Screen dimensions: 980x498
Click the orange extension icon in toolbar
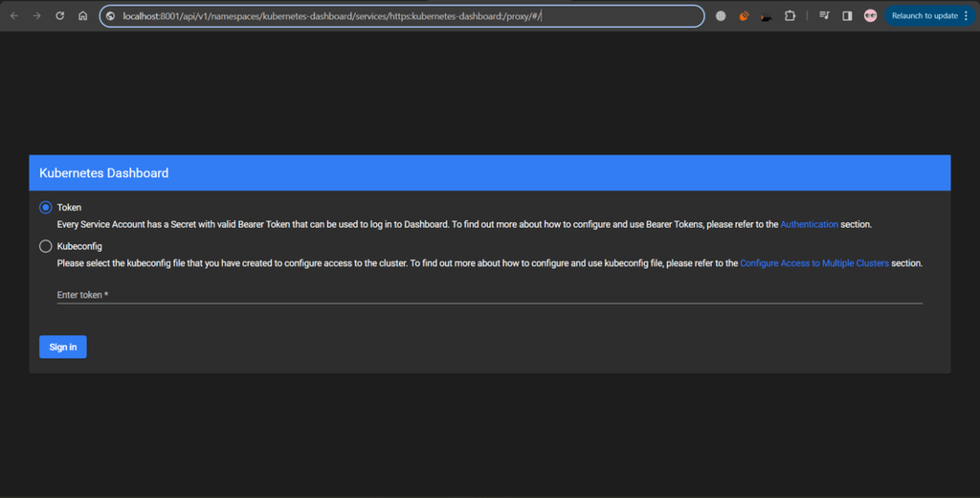click(744, 16)
